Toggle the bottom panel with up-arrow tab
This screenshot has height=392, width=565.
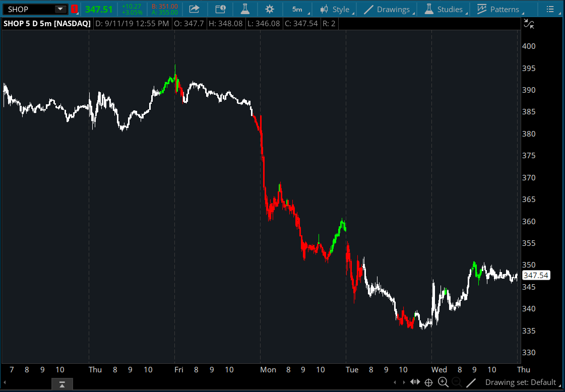[62, 385]
